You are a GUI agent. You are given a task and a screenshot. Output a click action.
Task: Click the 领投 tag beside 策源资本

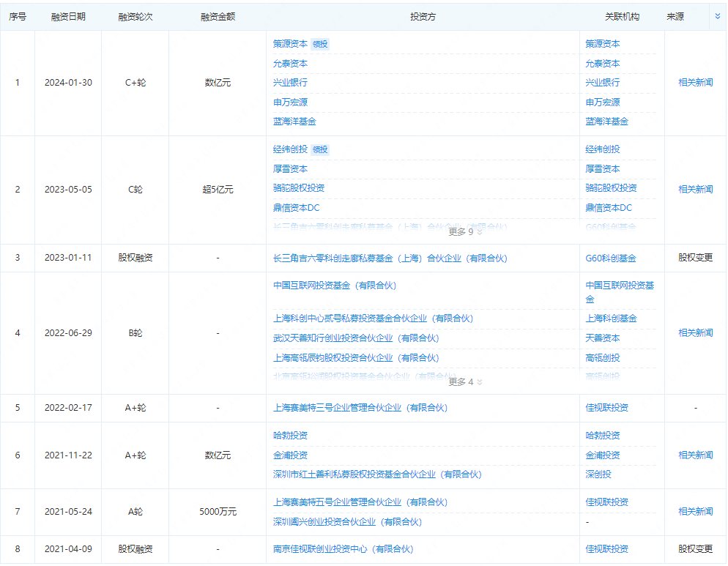point(320,44)
